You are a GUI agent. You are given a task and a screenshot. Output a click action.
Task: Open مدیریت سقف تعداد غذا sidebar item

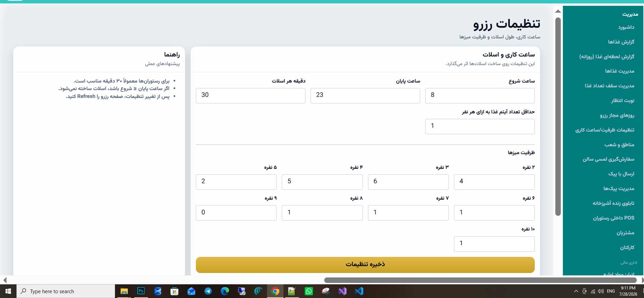pos(609,86)
